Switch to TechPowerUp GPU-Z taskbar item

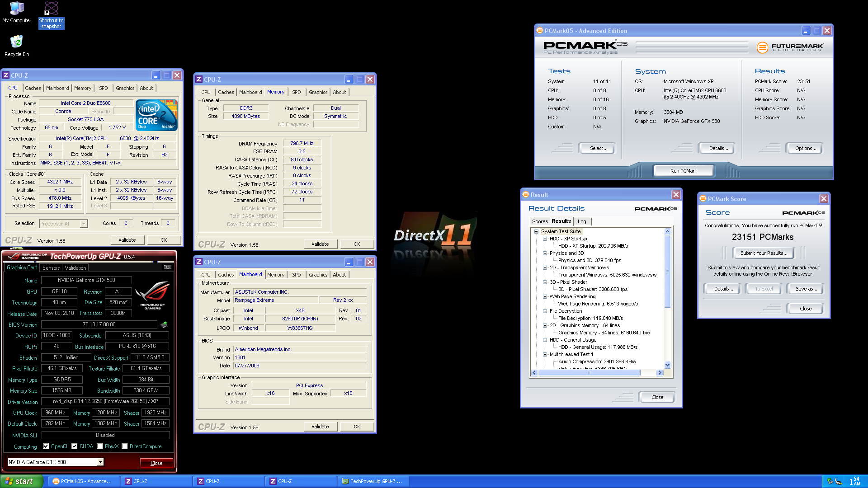point(373,481)
